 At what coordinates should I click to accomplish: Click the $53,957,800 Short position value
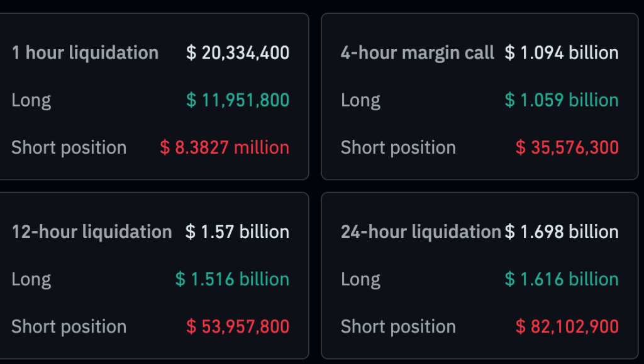coord(238,327)
